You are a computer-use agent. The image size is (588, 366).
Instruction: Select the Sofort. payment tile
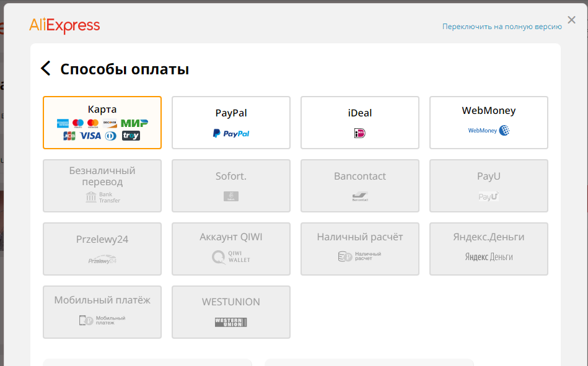(231, 186)
